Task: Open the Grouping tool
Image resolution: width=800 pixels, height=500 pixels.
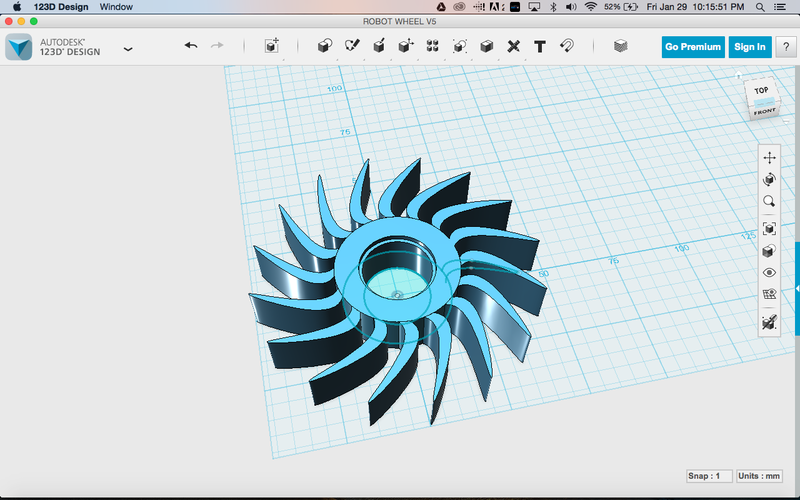Action: point(459,46)
